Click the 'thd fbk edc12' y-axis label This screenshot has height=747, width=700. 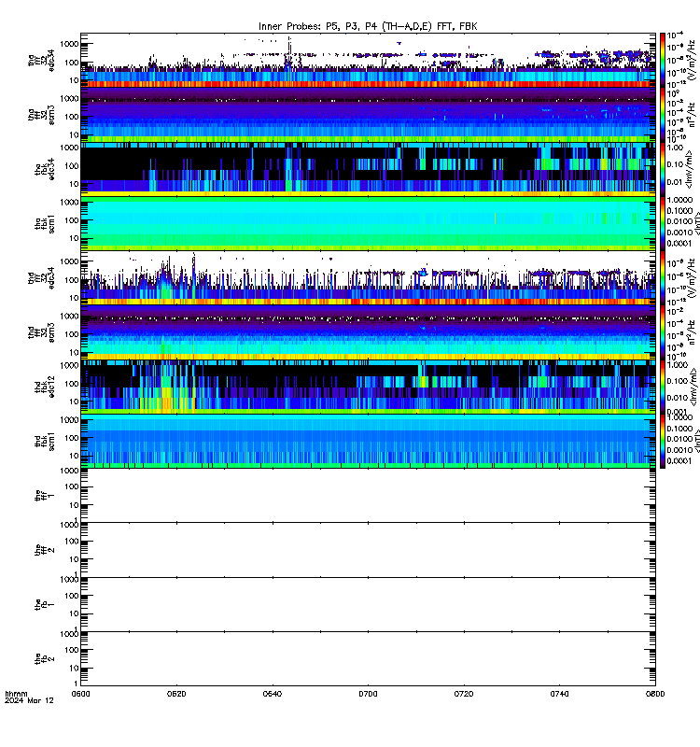pyautogui.click(x=45, y=387)
